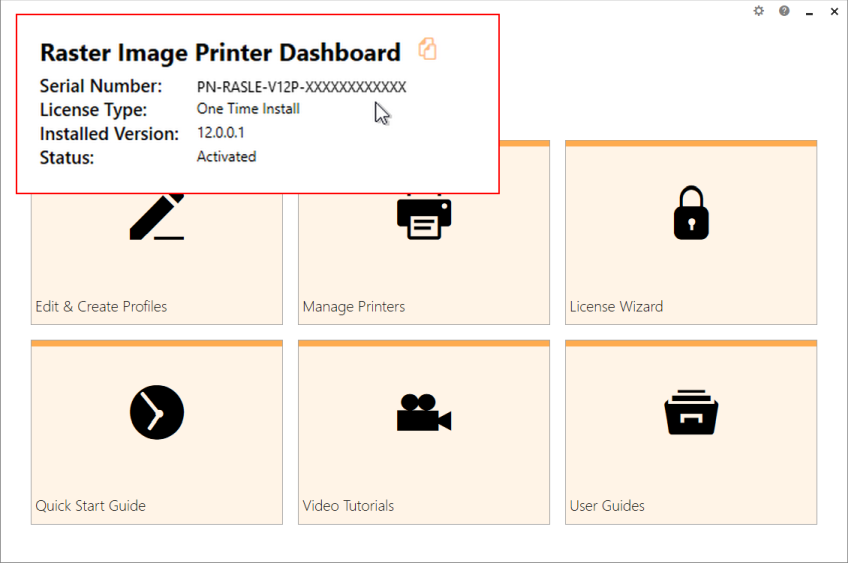This screenshot has height=563, width=848.
Task: Click the pencil icon for editing profiles
Action: pyautogui.click(x=157, y=216)
